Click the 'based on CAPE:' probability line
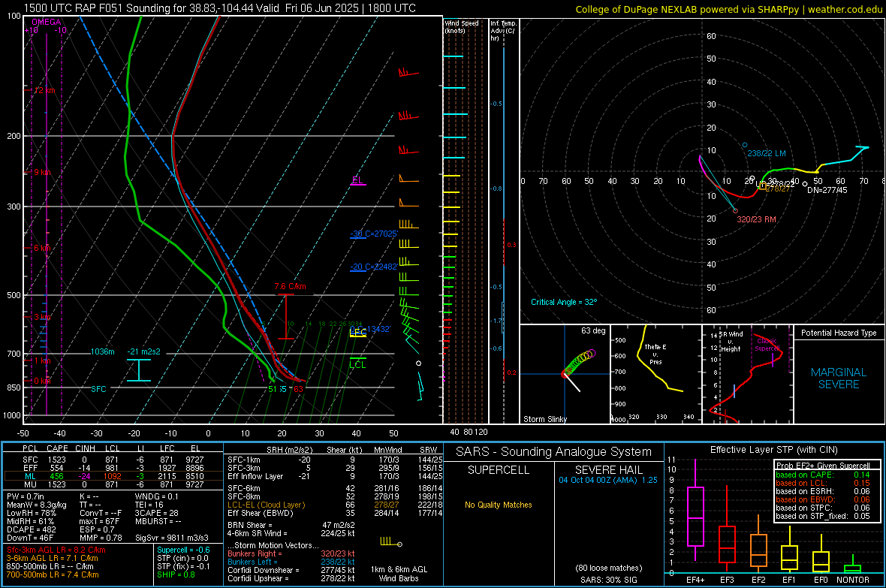Screen dimensions: 886x588 point(823,475)
